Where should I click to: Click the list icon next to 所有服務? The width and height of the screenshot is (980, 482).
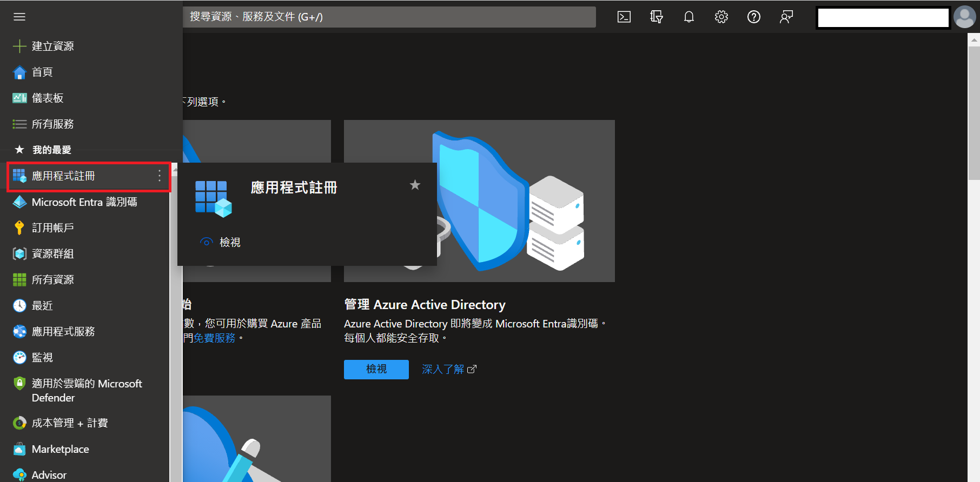tap(19, 124)
